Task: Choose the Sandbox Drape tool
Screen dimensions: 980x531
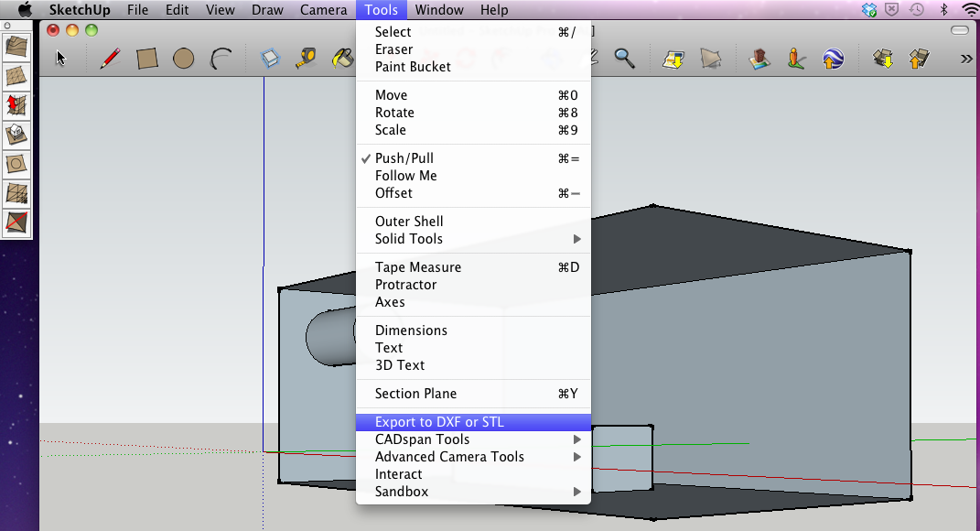Action: pyautogui.click(x=16, y=164)
